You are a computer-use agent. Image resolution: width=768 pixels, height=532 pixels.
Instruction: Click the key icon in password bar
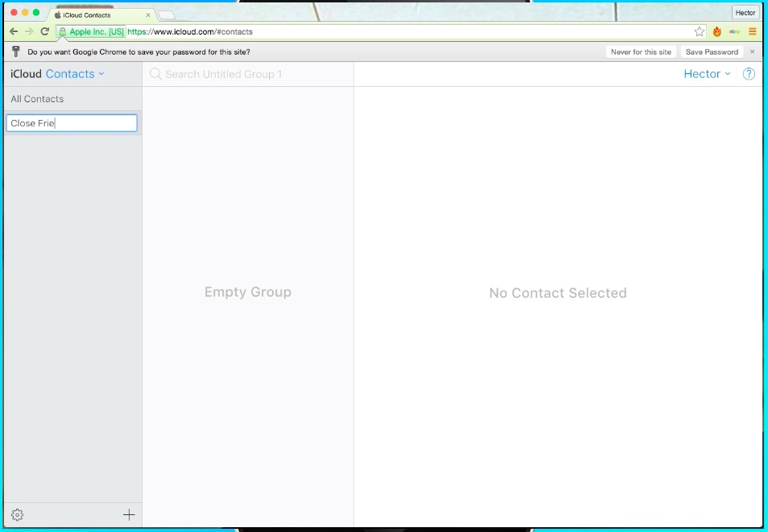click(15, 52)
